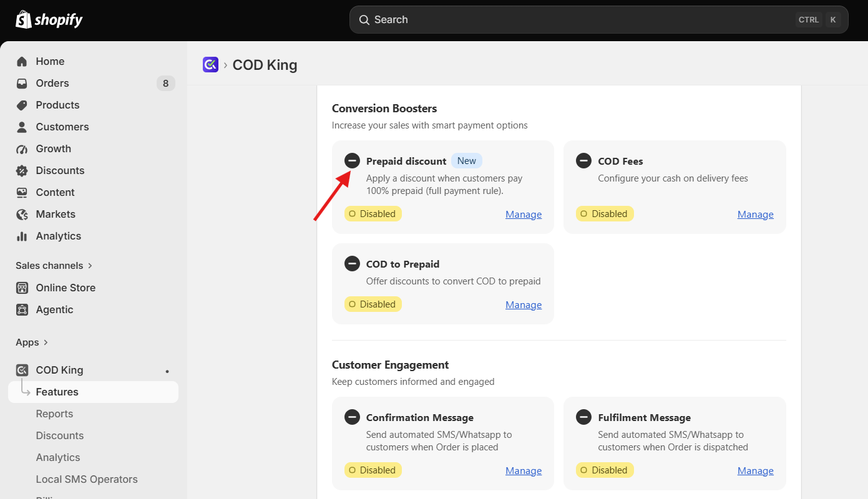Click the Search input field
This screenshot has height=499, width=868.
pyautogui.click(x=599, y=20)
